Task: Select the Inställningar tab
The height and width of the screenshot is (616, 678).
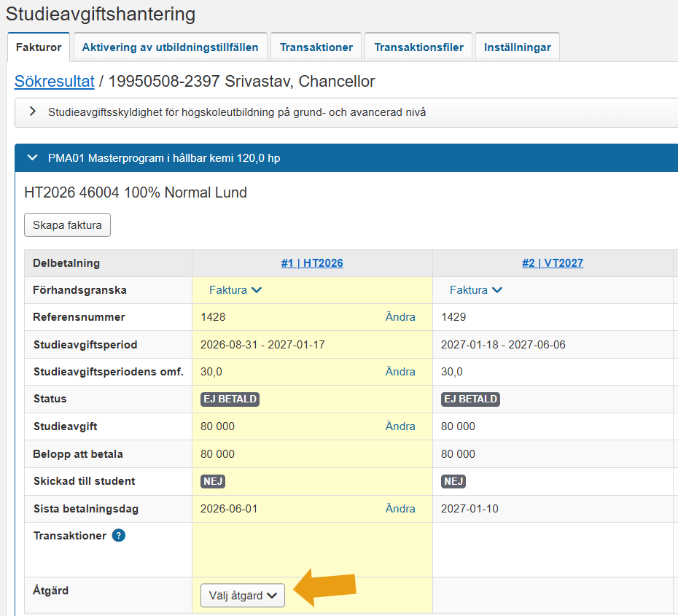Action: [518, 47]
